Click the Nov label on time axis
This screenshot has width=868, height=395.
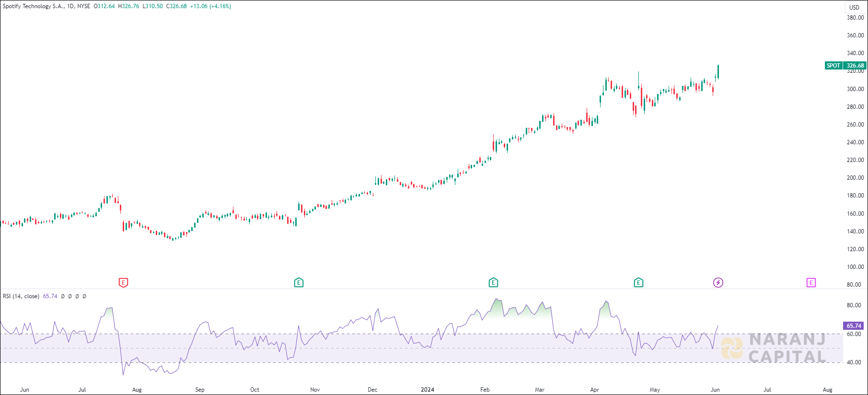pos(315,390)
